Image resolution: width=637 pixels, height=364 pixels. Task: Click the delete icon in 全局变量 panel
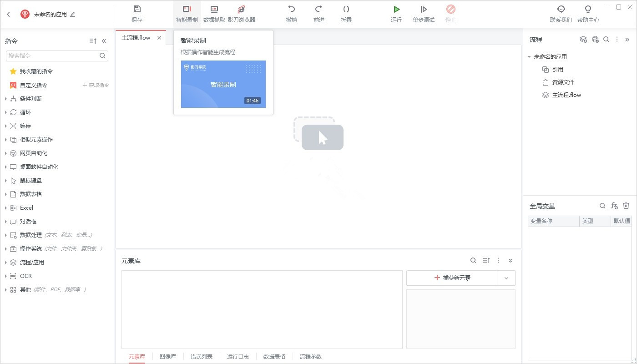tap(626, 206)
